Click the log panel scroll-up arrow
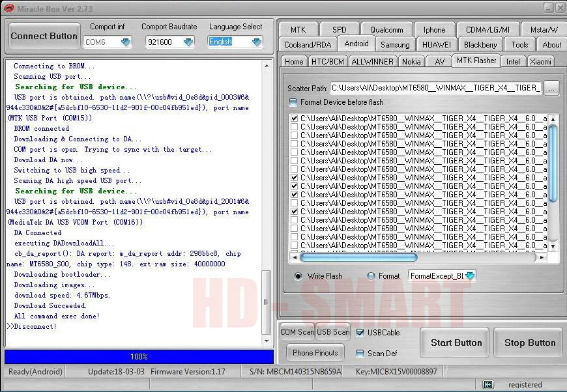567x392 pixels. pyautogui.click(x=267, y=66)
